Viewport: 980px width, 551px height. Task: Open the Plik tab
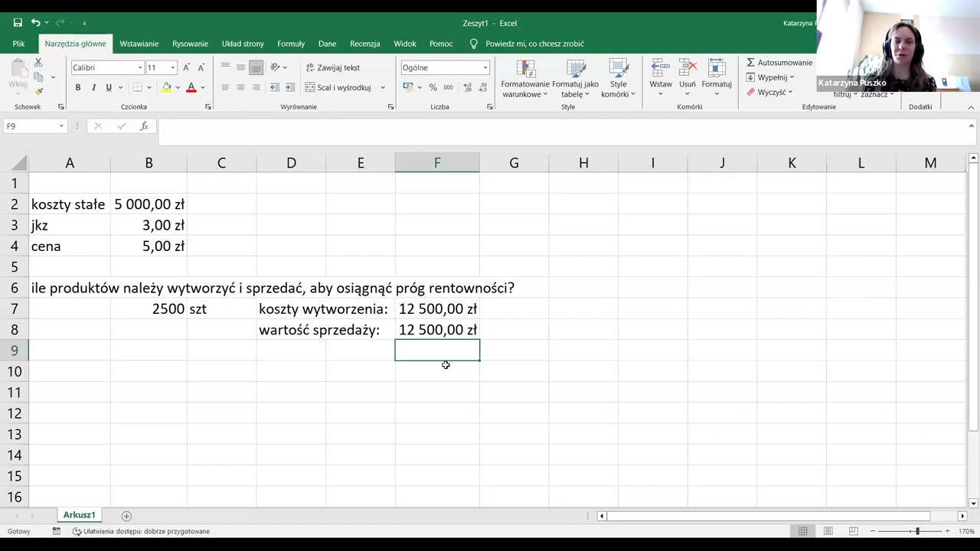click(x=18, y=44)
